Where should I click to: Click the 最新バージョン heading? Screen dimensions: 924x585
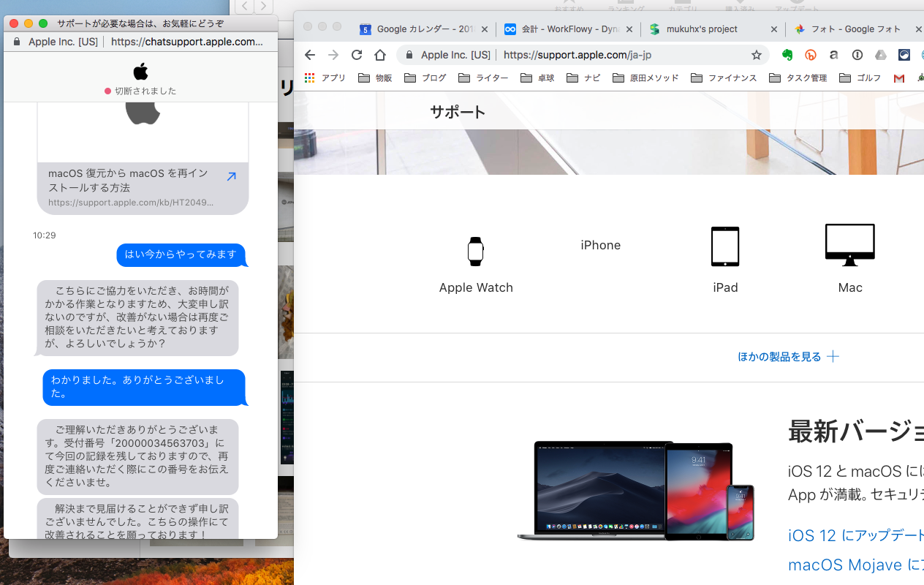click(856, 432)
